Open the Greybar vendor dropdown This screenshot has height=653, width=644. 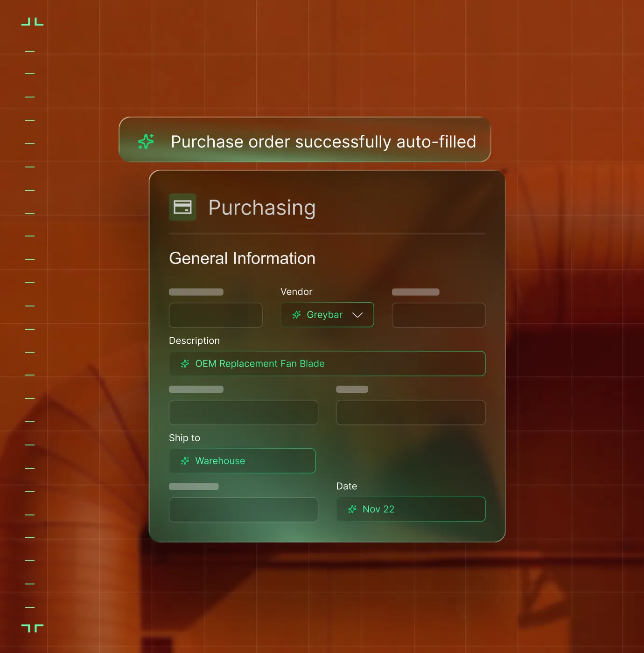click(327, 315)
